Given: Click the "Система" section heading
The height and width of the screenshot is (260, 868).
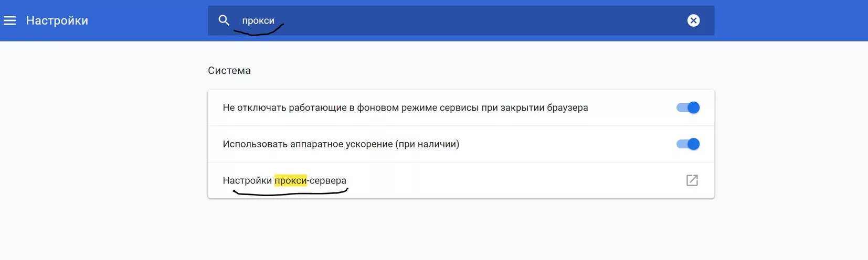Looking at the screenshot, I should coord(229,71).
